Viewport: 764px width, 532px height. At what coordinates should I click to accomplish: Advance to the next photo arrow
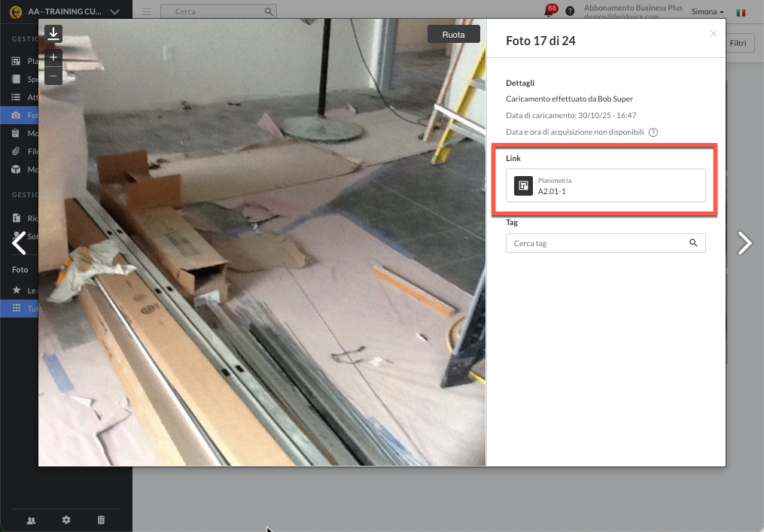tap(744, 243)
